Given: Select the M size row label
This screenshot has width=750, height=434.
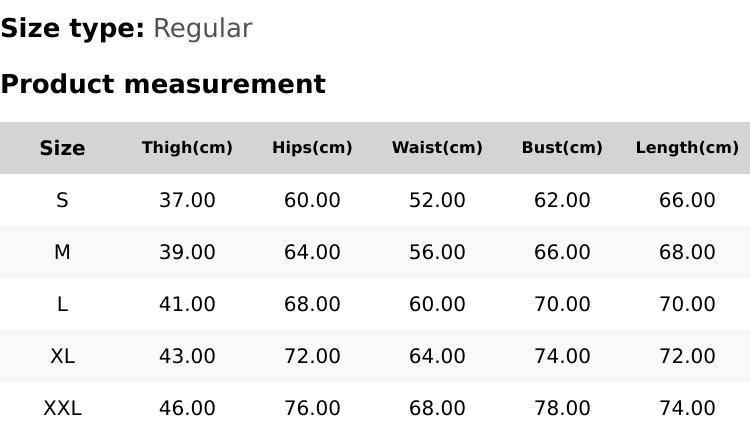Looking at the screenshot, I should click(x=62, y=252).
